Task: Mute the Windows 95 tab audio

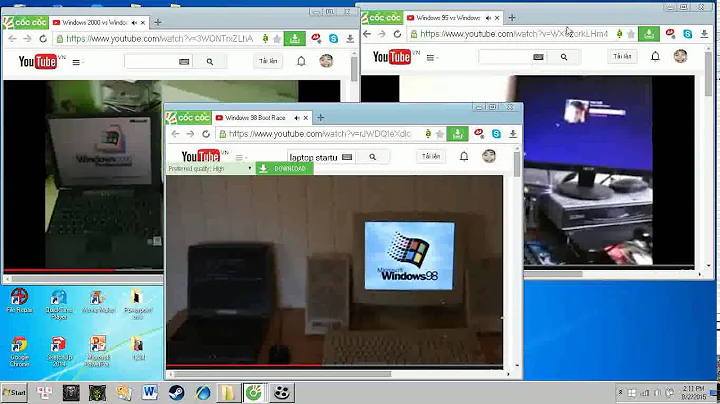Action: (488, 18)
